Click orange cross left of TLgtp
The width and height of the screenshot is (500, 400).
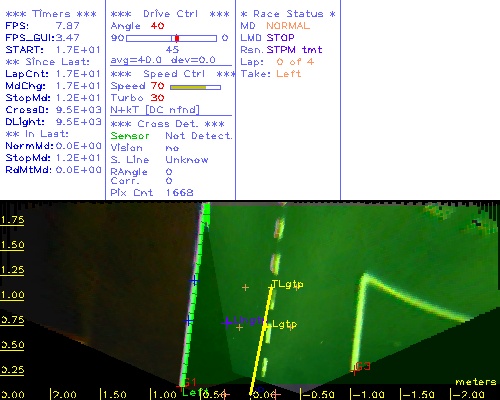245,287
